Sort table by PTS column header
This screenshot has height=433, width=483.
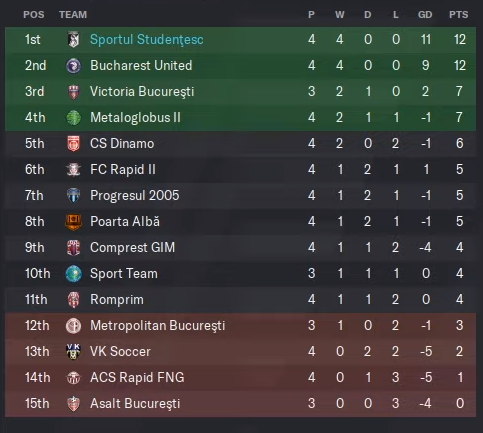point(459,15)
